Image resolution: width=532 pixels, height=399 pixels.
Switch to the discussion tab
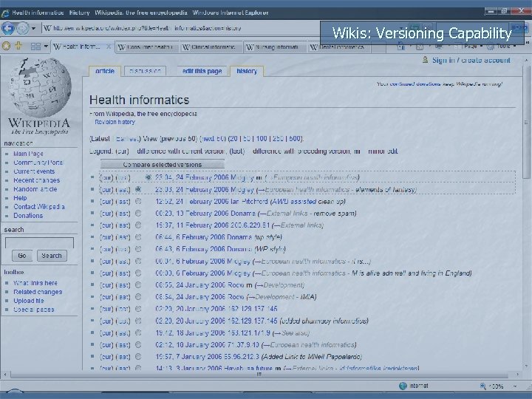click(146, 71)
